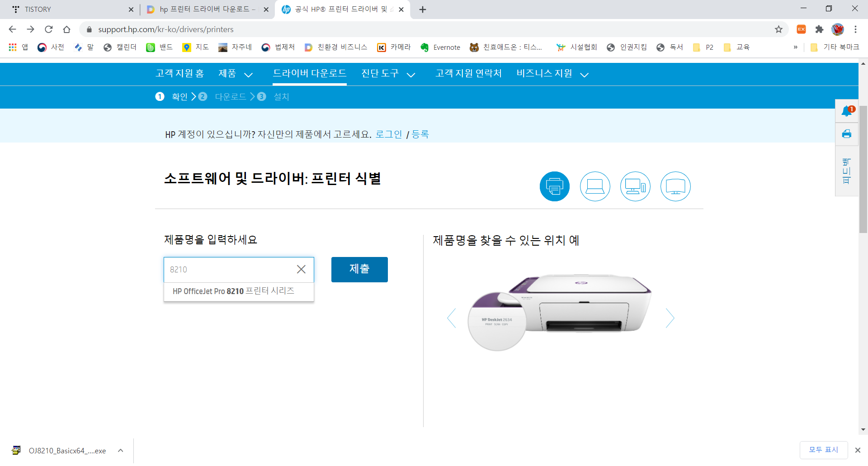The image size is (868, 466).
Task: Reload the HP support page
Action: click(x=48, y=29)
